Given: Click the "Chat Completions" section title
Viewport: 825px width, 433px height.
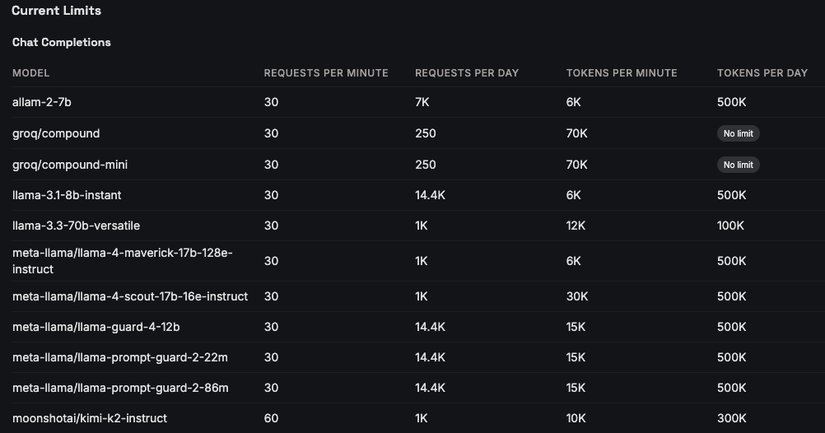Looking at the screenshot, I should [61, 43].
